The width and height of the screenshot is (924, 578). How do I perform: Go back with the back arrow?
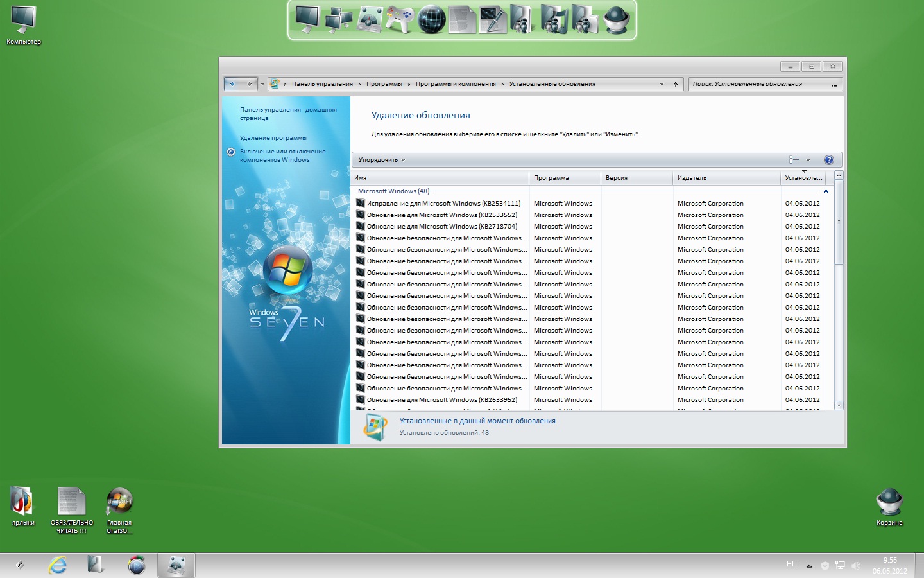(232, 83)
